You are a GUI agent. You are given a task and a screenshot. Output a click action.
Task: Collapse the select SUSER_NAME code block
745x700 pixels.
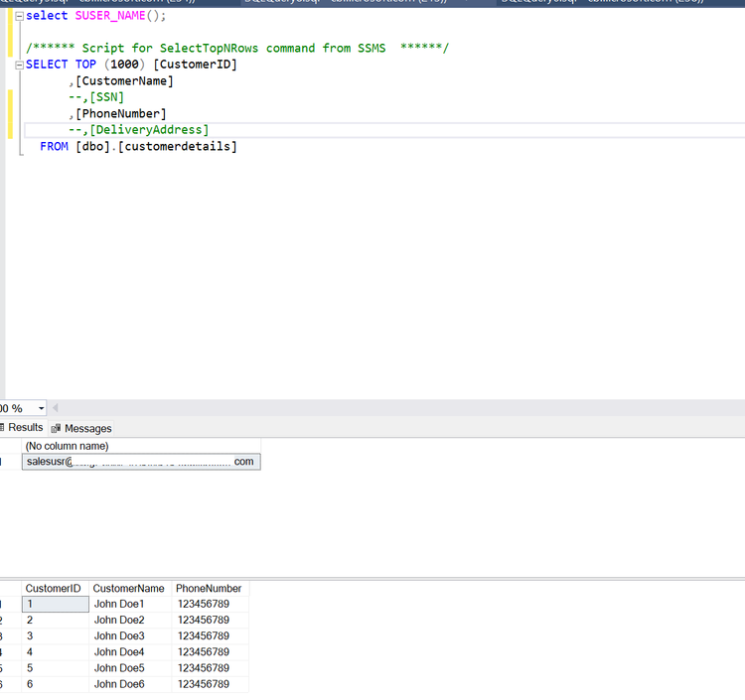click(x=20, y=16)
